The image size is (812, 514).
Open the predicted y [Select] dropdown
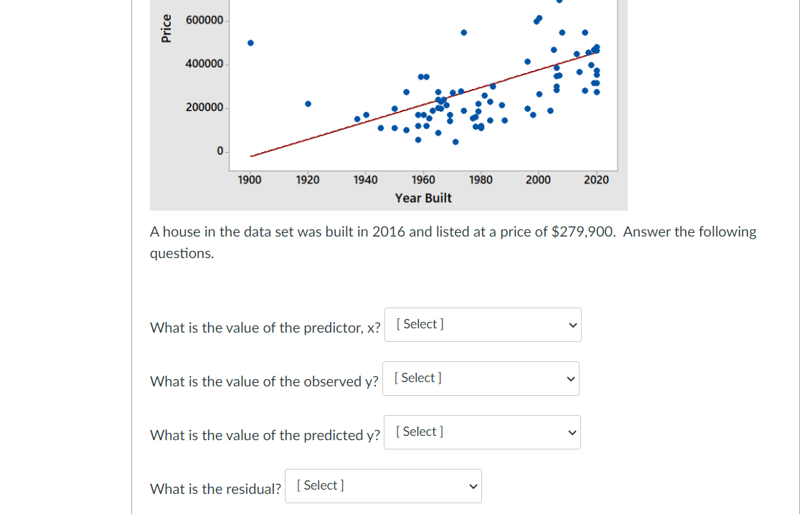(x=482, y=432)
